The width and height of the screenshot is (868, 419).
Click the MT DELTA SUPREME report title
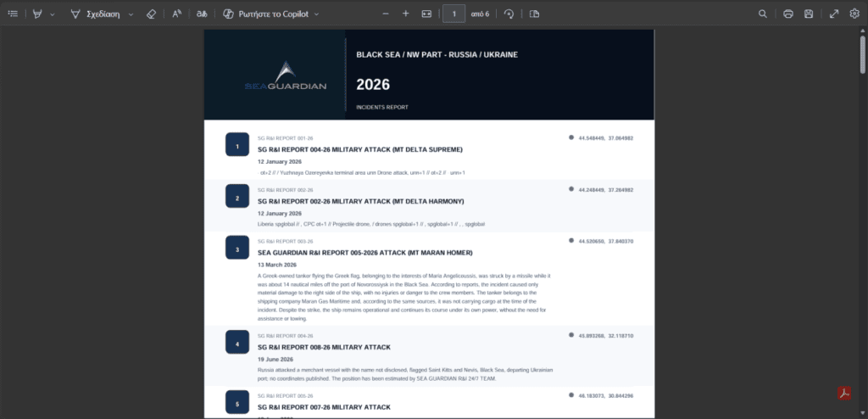[359, 149]
